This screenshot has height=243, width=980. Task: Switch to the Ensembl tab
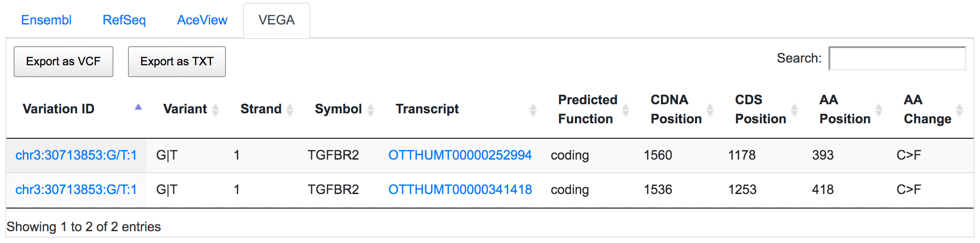[46, 20]
